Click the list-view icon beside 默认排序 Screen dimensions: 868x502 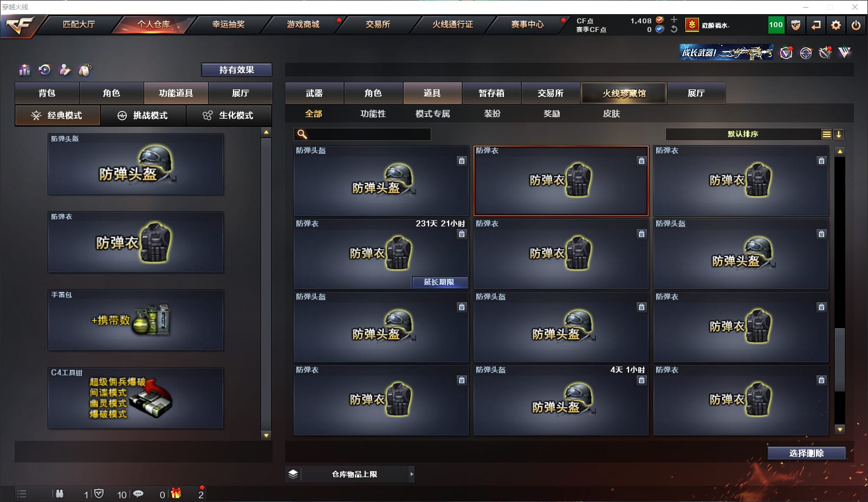click(x=826, y=134)
